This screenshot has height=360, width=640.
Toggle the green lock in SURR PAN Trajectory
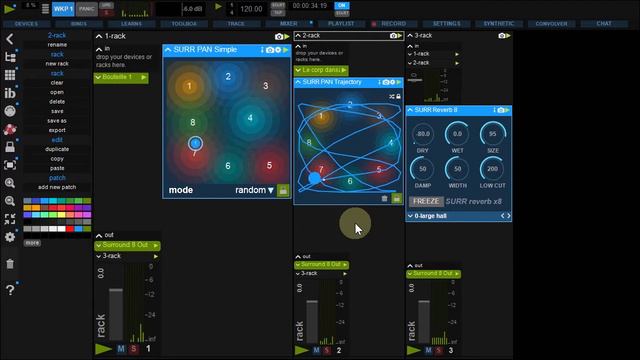click(396, 198)
